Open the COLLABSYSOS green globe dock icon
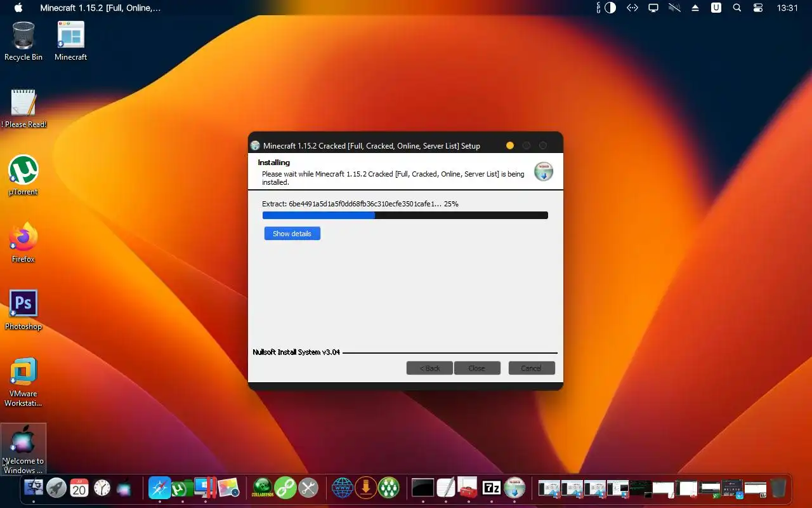Screen dimensions: 812x508 [x=262, y=488]
